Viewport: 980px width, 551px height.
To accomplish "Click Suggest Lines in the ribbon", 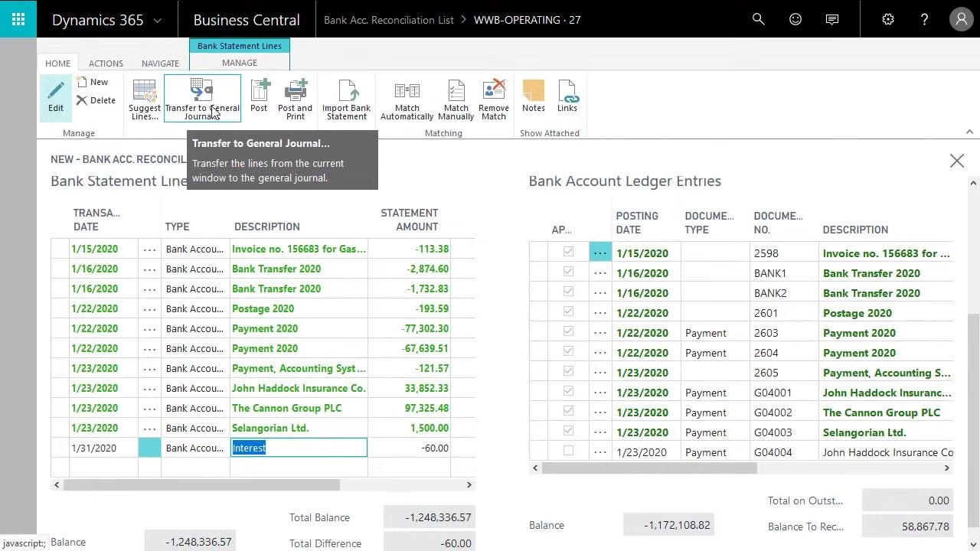I will 145,99.
